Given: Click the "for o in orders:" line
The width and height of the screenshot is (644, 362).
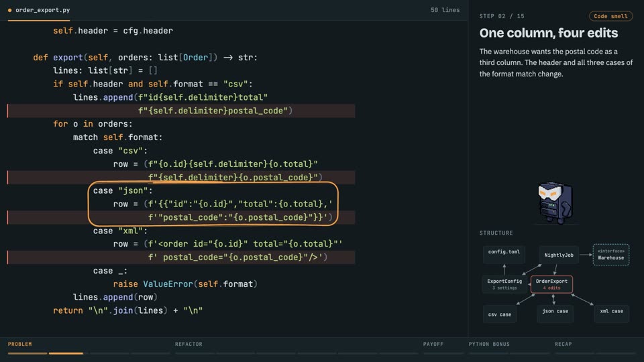Looking at the screenshot, I should coord(93,124).
